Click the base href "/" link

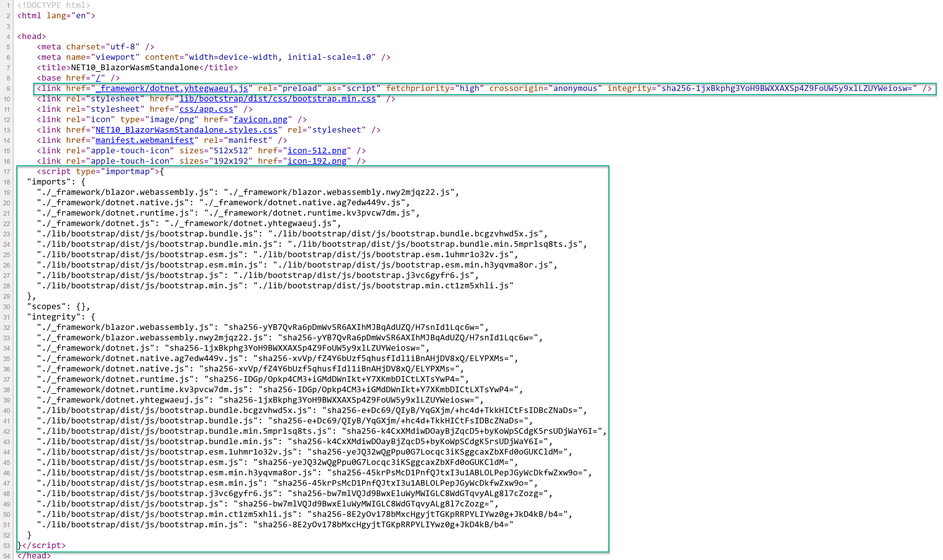pyautogui.click(x=98, y=78)
